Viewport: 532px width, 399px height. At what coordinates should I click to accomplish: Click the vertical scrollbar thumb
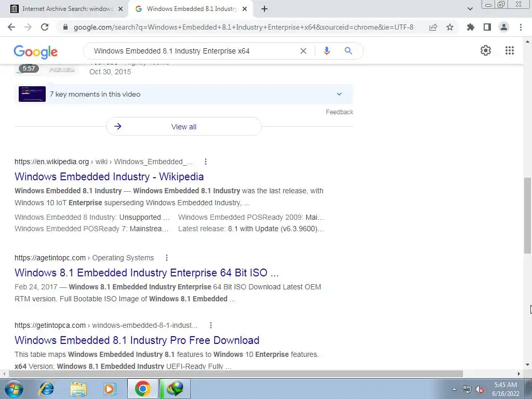pos(527,216)
